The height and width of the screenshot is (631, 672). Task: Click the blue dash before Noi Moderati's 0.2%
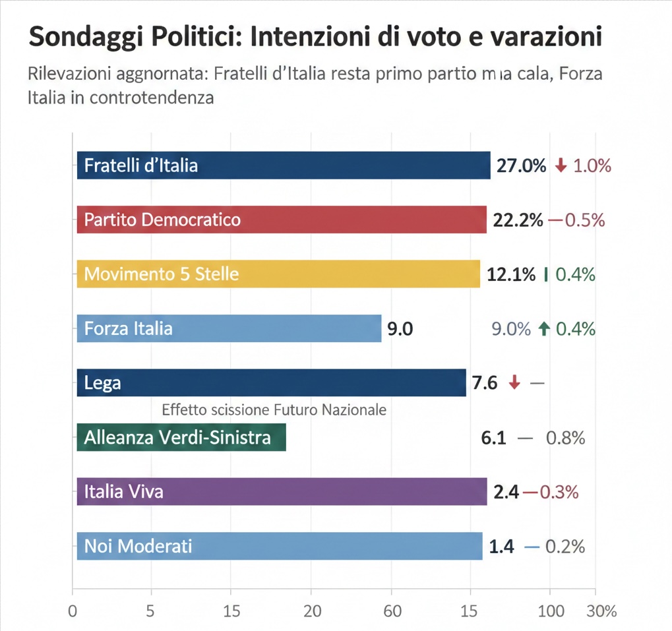coord(532,547)
